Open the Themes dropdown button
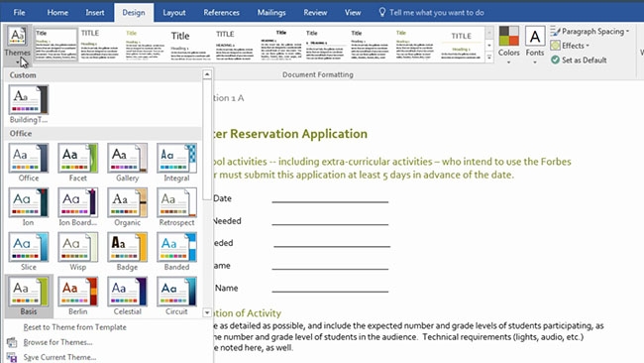Image resolution: width=644 pixels, height=363 pixels. (17, 46)
